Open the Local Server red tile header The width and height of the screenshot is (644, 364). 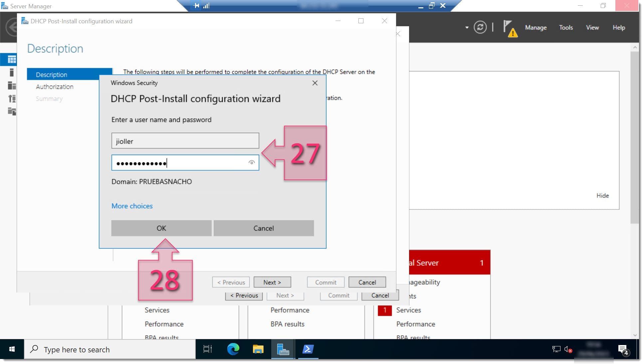point(450,263)
